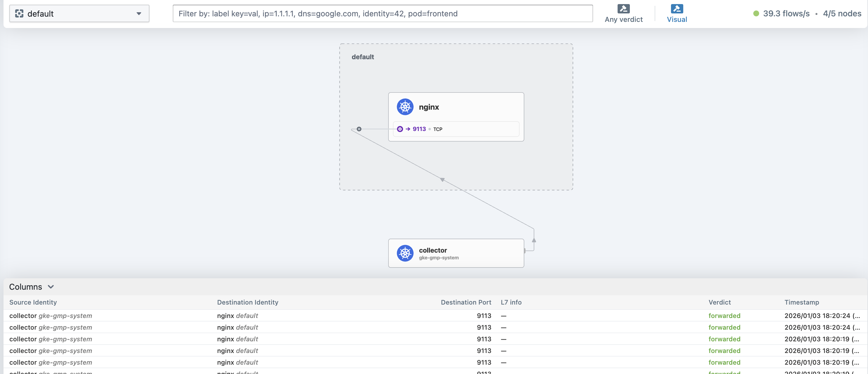Click the gray connector dot left of nginx
The width and height of the screenshot is (868, 374).
[359, 129]
